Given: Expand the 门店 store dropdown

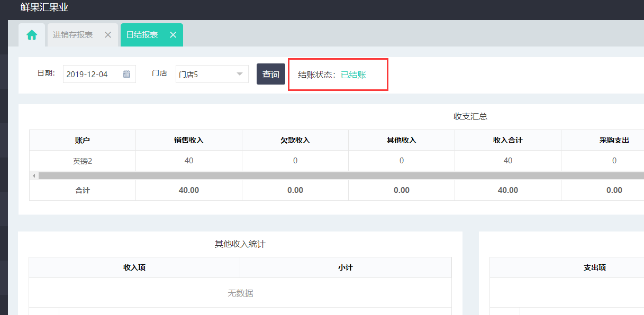Looking at the screenshot, I should pyautogui.click(x=212, y=74).
